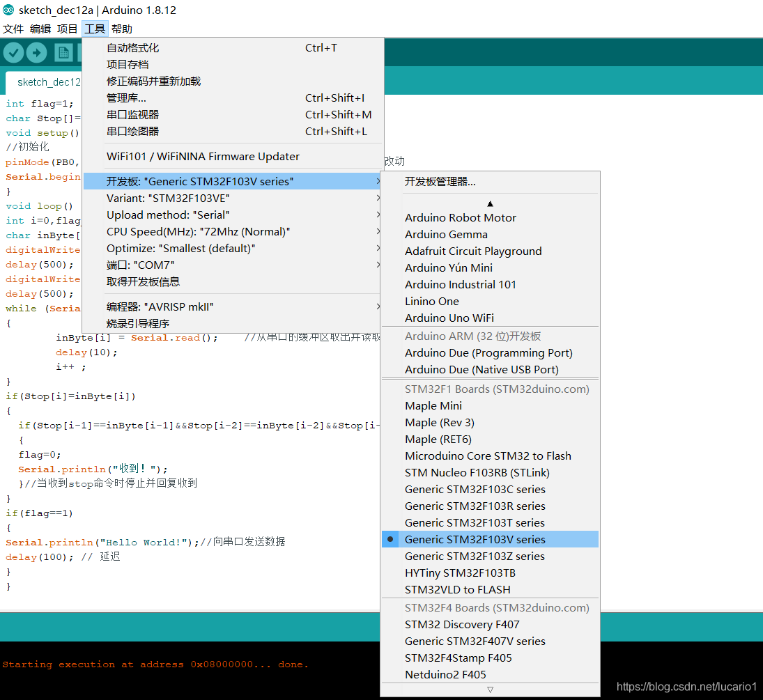Expand the 端口 COM7 submenu
Image resolution: width=763 pixels, height=700 pixels.
(233, 265)
